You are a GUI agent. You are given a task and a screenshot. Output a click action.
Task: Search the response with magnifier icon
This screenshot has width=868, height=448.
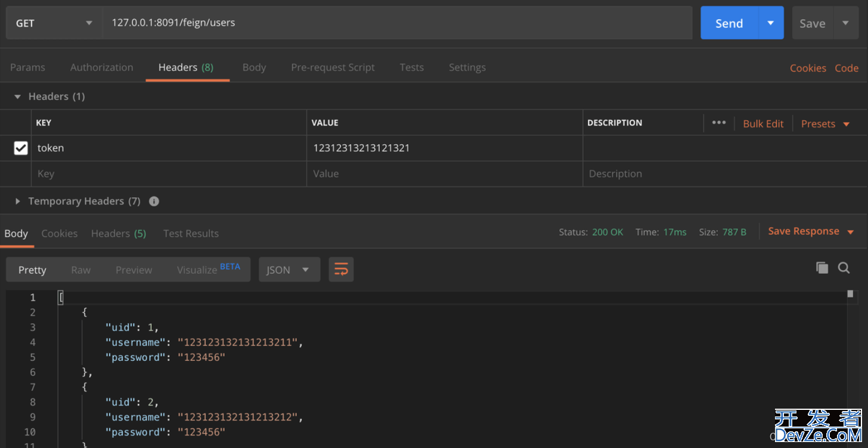pyautogui.click(x=844, y=268)
